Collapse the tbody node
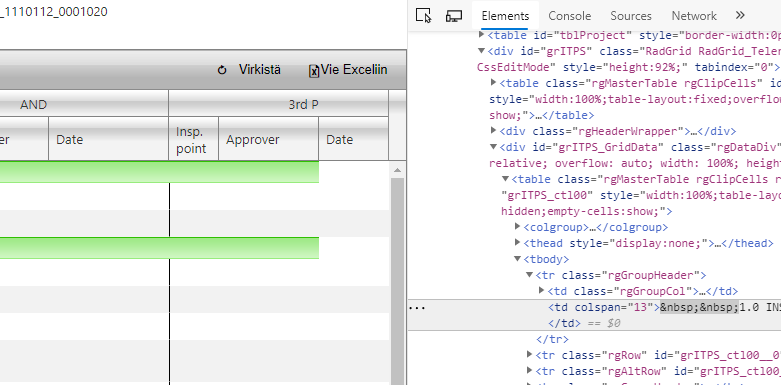 (x=518, y=259)
